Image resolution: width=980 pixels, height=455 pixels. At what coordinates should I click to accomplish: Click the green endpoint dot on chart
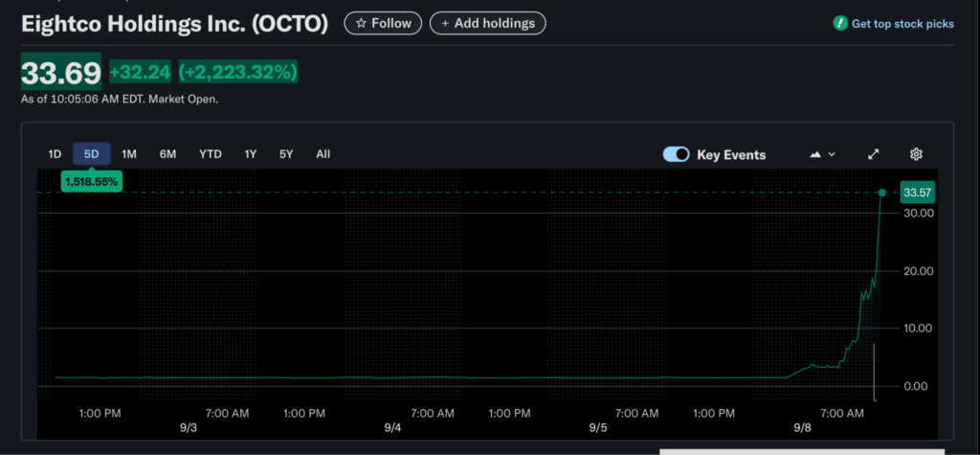881,193
